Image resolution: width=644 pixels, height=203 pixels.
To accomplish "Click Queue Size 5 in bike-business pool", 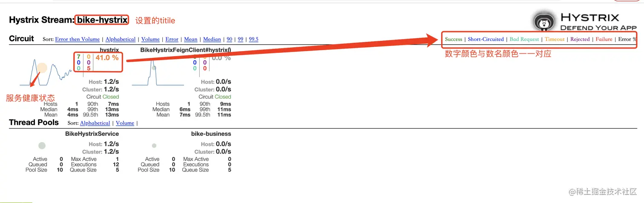I will click(x=230, y=170).
